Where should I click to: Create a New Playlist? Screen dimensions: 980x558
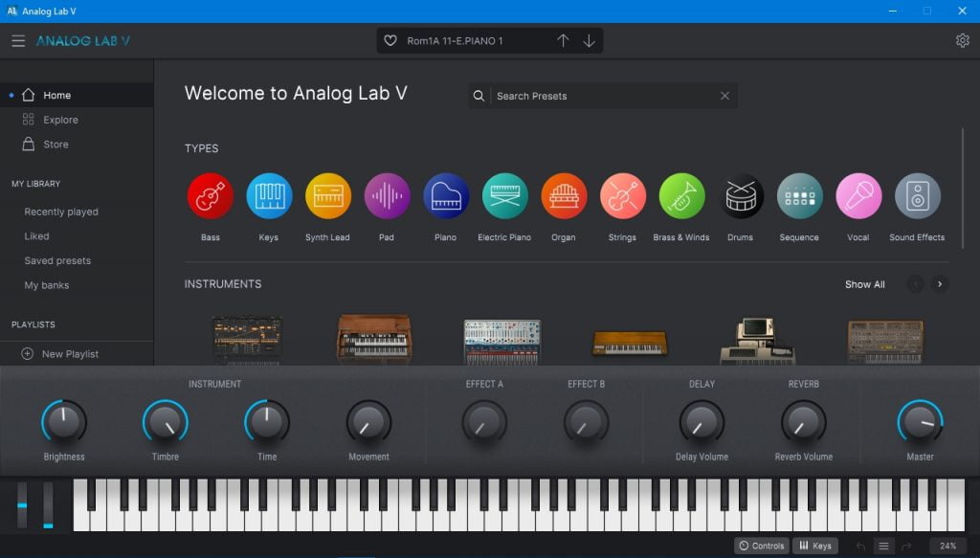[70, 354]
